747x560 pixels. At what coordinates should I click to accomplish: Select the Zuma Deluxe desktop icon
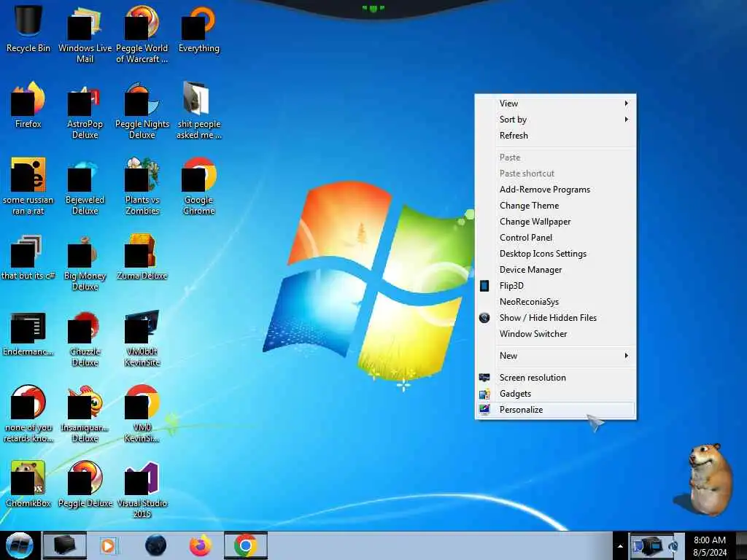(142, 257)
